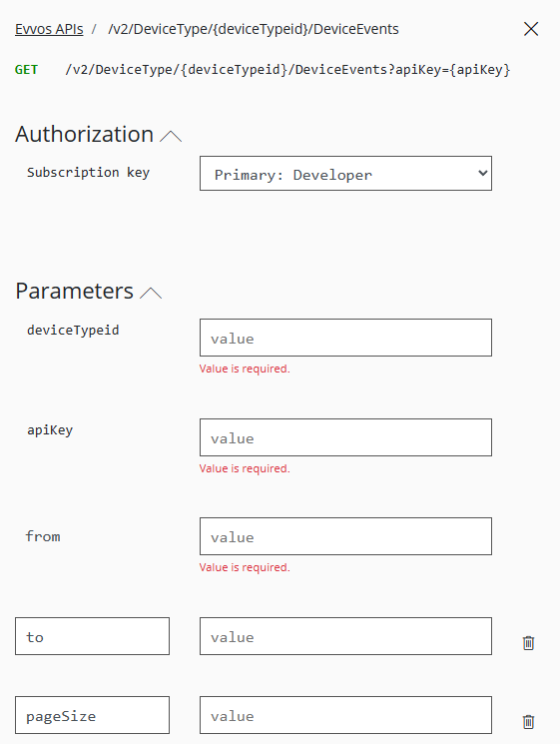Screen dimensions: 560x744
Task: Focus the value box for "to"
Action: tap(345, 636)
